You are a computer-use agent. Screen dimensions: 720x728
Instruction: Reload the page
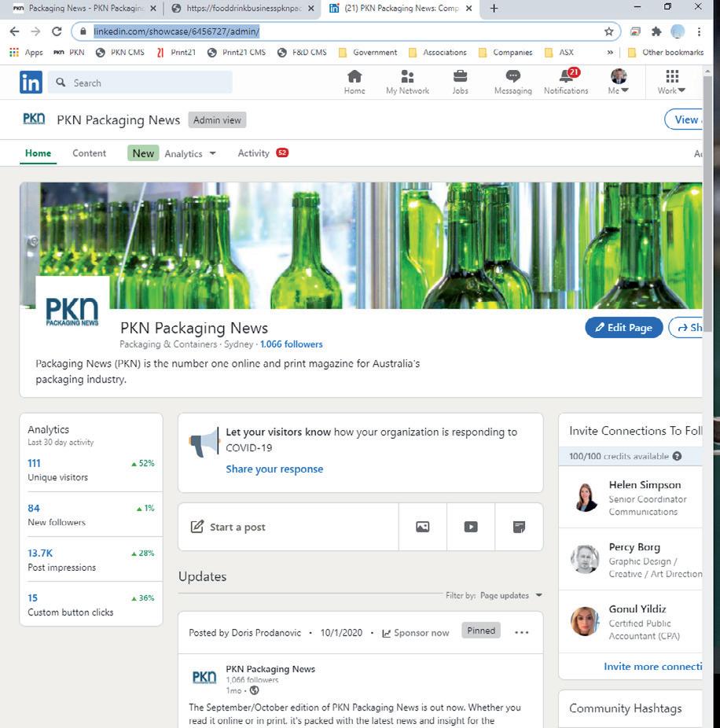(x=57, y=31)
